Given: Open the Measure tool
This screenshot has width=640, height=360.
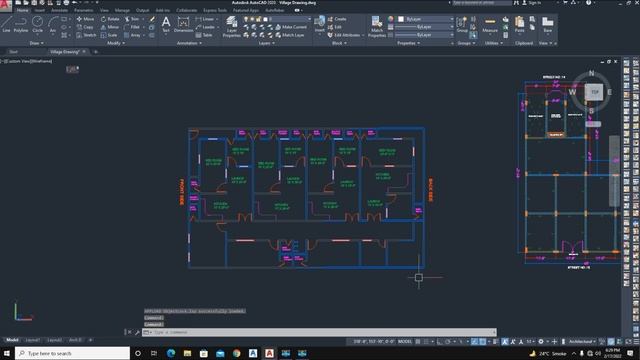Looking at the screenshot, I should coord(490,24).
